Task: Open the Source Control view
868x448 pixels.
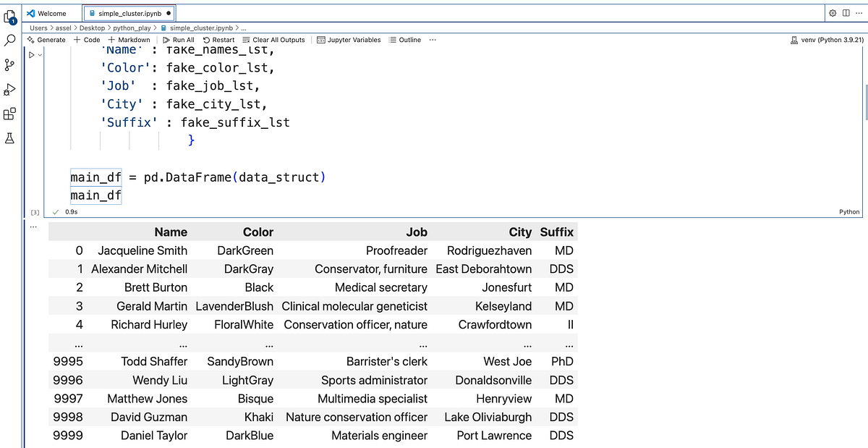Action: click(x=10, y=65)
